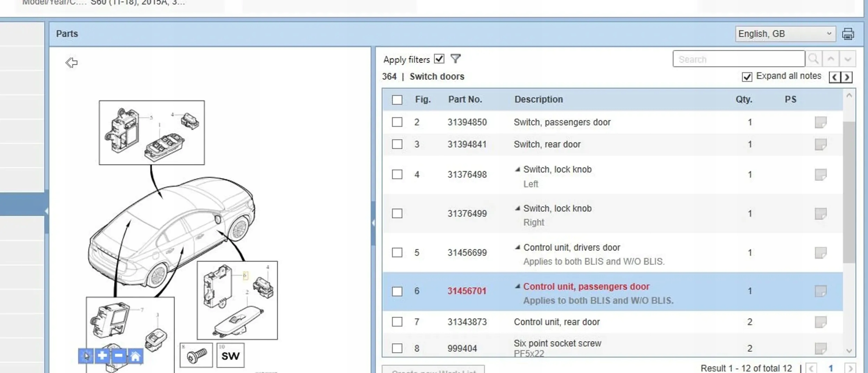
Task: Select part number 31343873
Action: (467, 322)
